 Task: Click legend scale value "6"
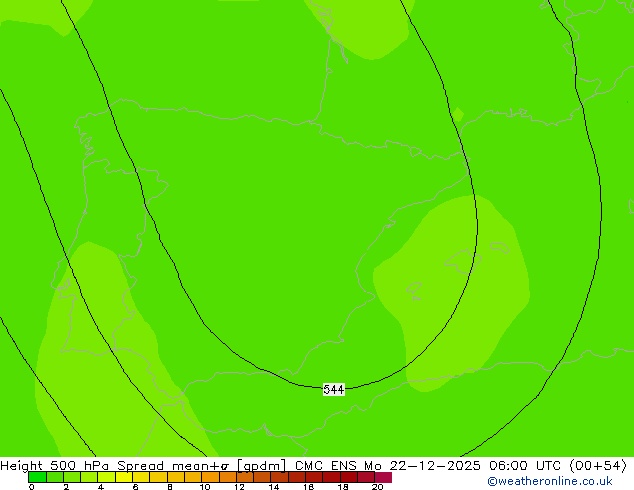tap(135, 487)
